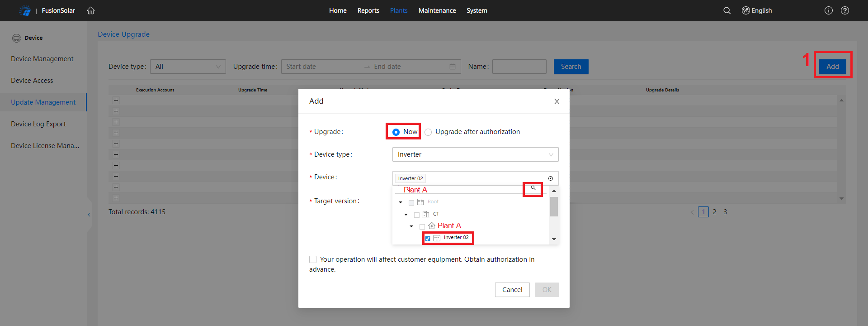
Task: Go to Device Management in sidebar
Action: point(42,59)
